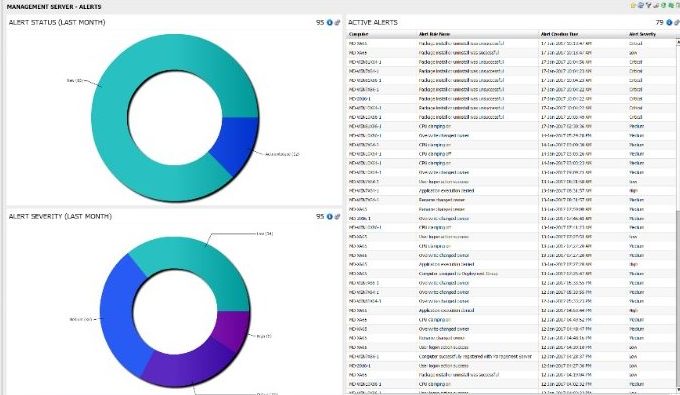The height and width of the screenshot is (395, 680).
Task: Sort by Alert Creation Time column header
Action: coord(559,34)
